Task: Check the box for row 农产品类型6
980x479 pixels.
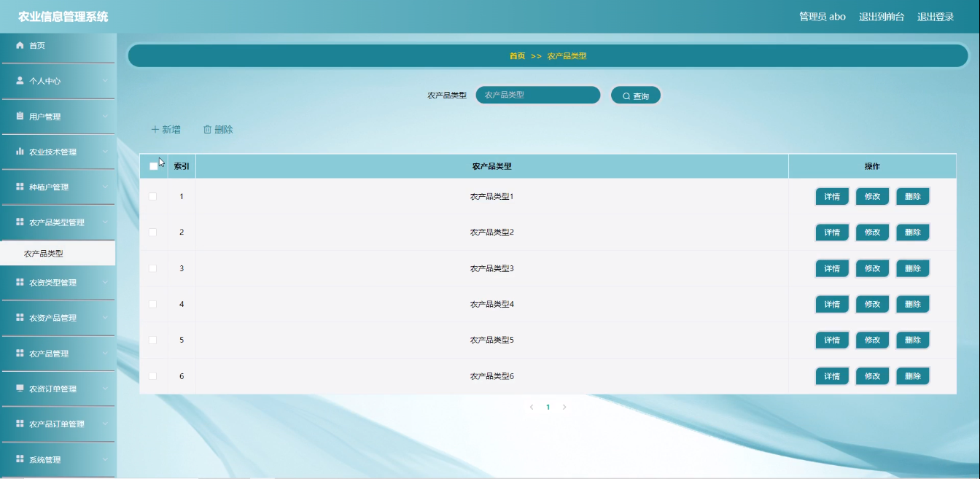Action: pos(152,376)
